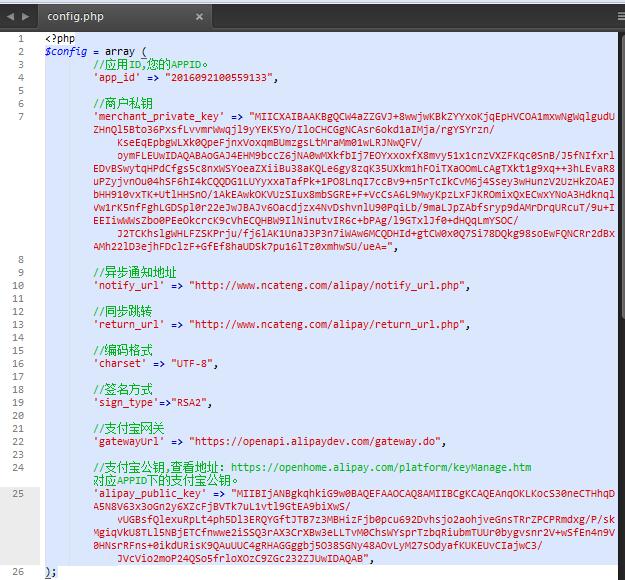Screen dimensions: 625x580
Task: Click the <?php opening tag
Action: [59, 39]
